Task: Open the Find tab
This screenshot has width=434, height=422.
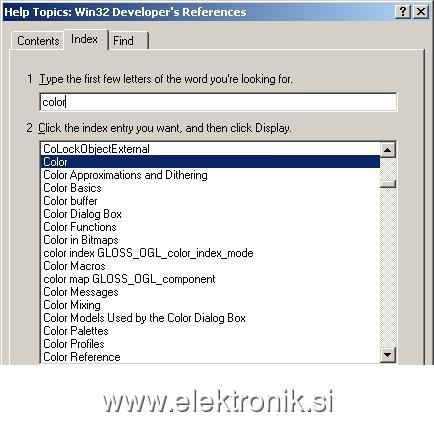Action: coord(128,41)
